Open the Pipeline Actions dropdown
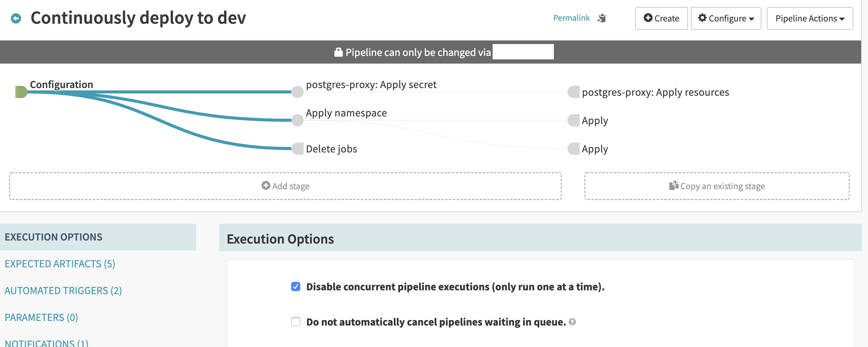This screenshot has height=347, width=868. point(809,18)
